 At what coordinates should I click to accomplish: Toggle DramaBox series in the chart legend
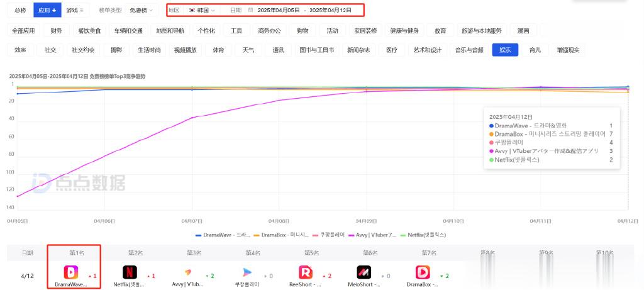click(x=281, y=235)
